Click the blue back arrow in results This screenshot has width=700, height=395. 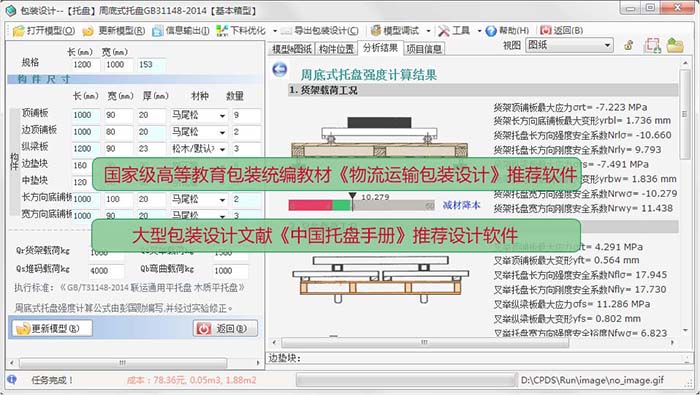[280, 70]
